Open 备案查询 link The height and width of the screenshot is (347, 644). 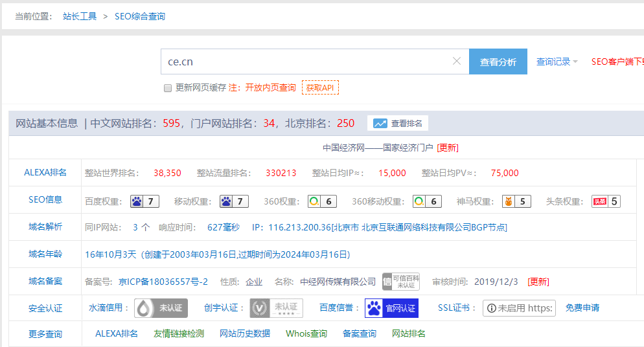click(360, 333)
